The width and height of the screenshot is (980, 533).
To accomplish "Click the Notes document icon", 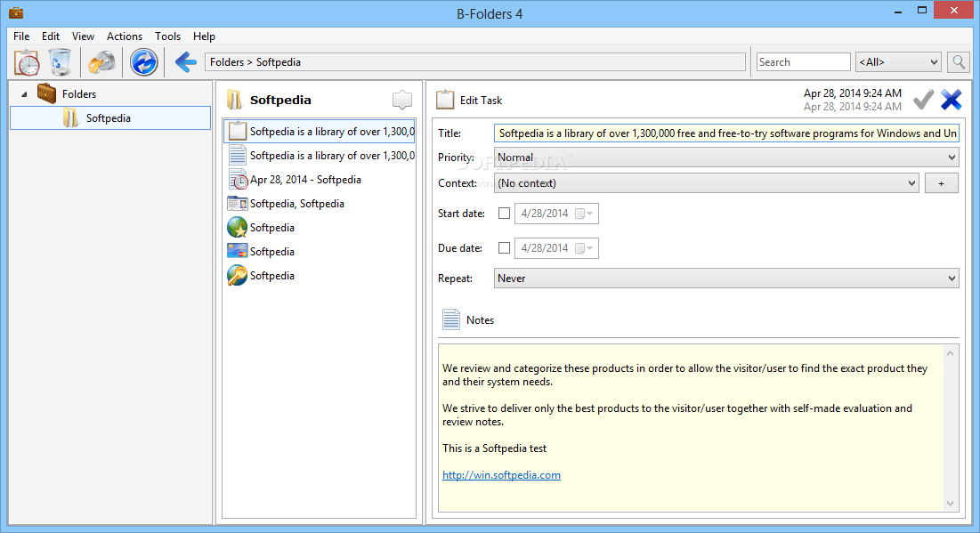I will (x=450, y=319).
